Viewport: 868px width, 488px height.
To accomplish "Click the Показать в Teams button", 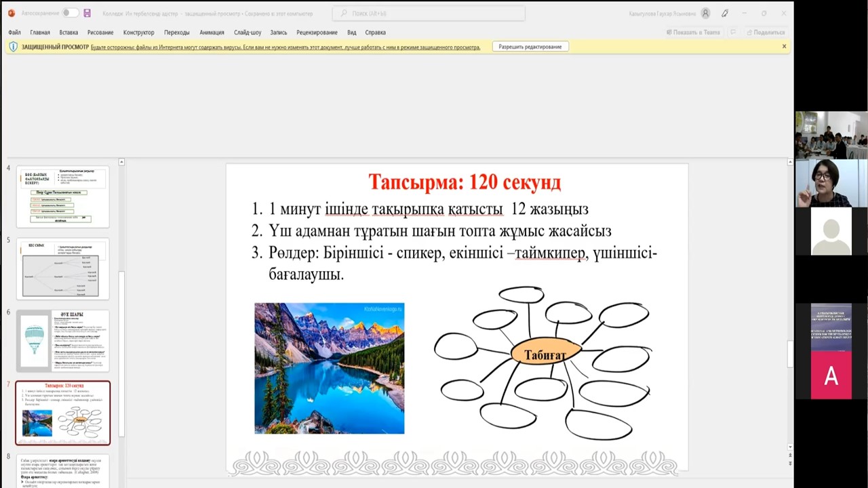I will 692,32.
